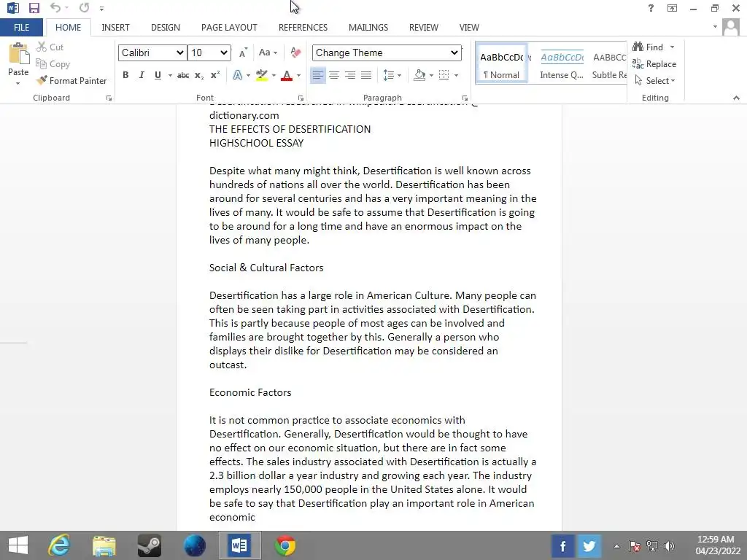Activate Format Painter
The image size is (747, 560).
pos(71,80)
